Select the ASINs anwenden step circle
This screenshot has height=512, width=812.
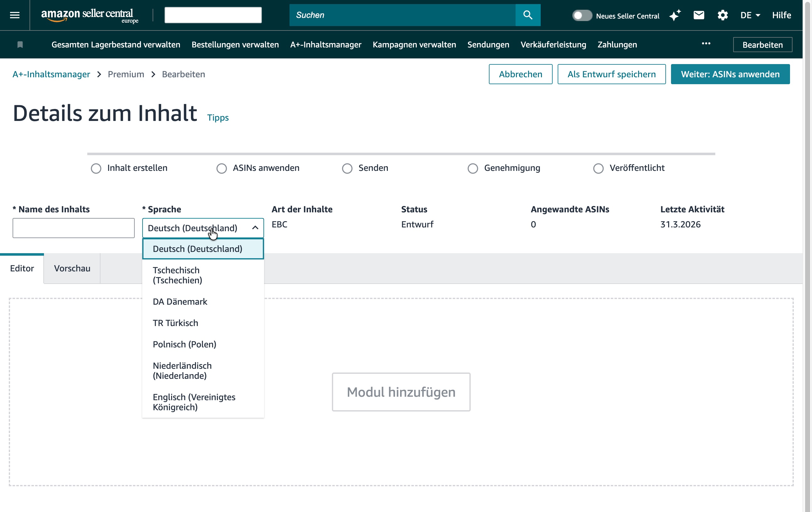222,168
